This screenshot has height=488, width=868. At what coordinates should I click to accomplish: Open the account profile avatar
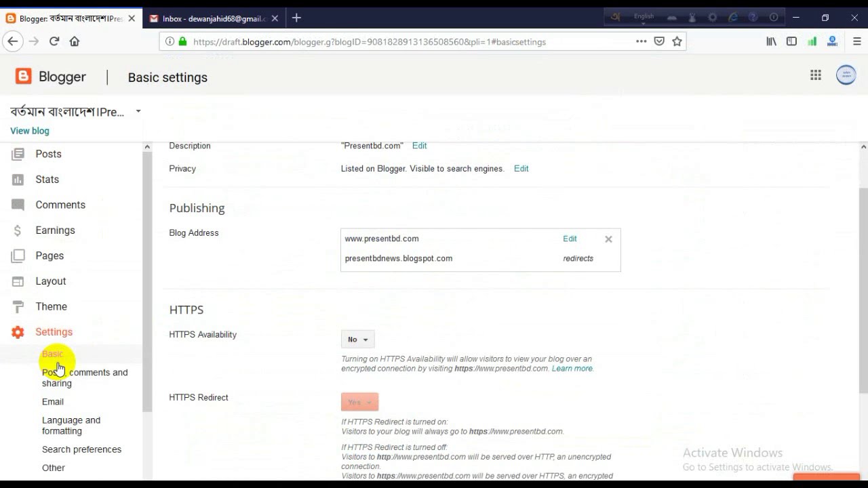point(846,75)
